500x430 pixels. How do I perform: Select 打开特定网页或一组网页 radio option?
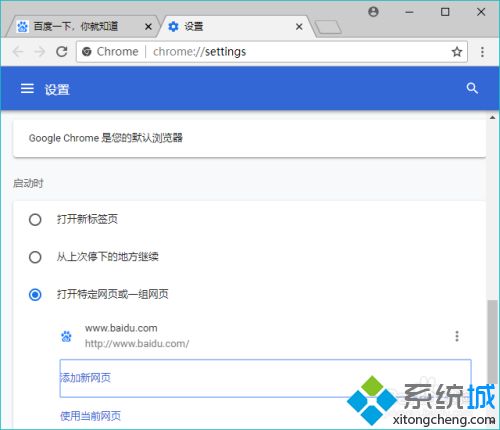pos(35,295)
